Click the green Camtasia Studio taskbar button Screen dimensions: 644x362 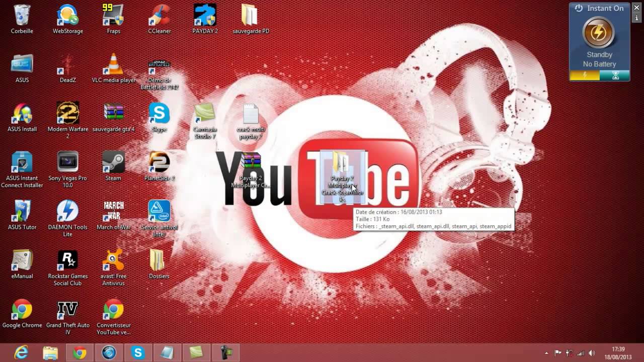pos(196,353)
